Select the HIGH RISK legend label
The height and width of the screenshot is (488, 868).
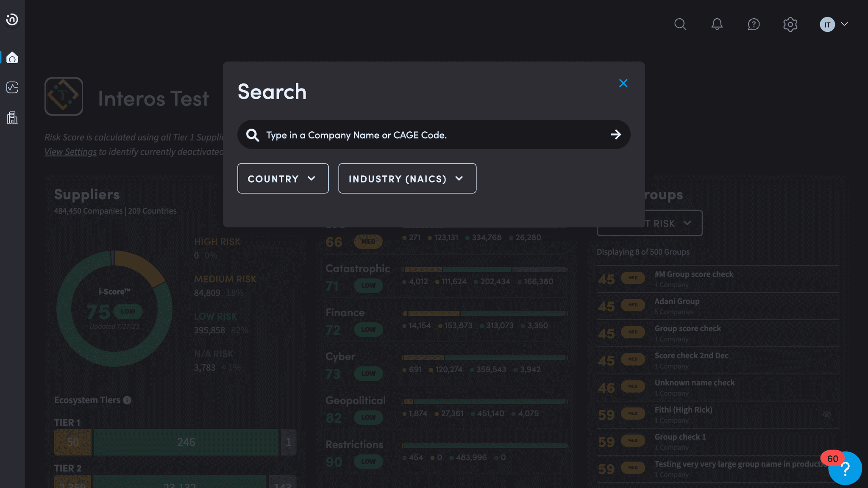click(217, 241)
